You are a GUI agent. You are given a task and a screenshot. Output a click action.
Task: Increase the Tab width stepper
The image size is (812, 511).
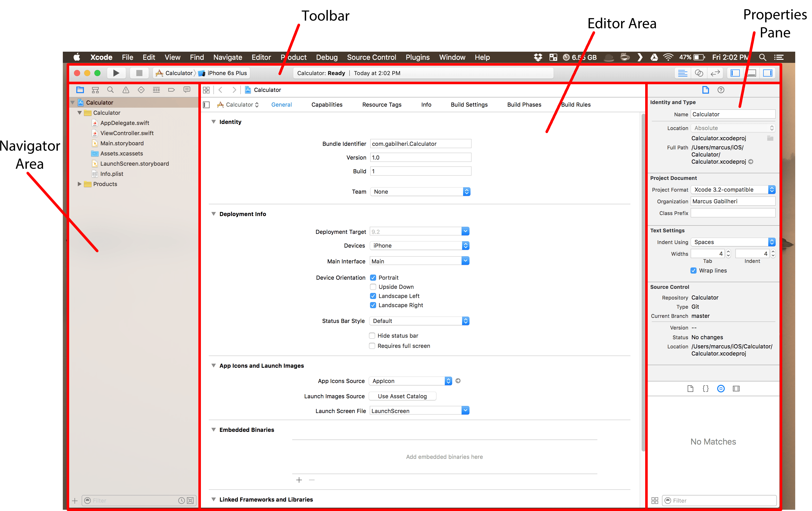pos(728,251)
